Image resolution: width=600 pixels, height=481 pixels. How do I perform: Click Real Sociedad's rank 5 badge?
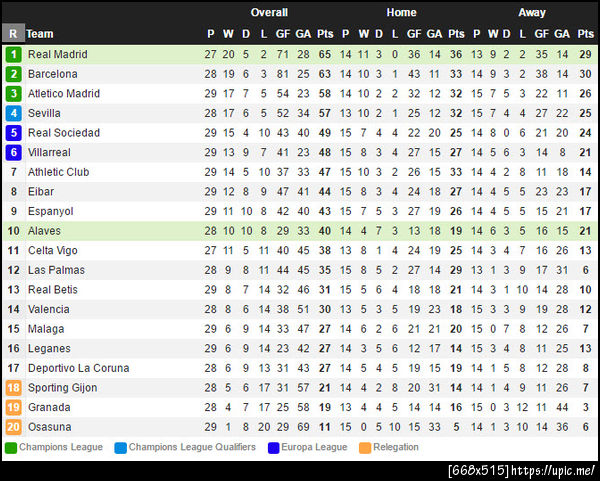pos(13,133)
